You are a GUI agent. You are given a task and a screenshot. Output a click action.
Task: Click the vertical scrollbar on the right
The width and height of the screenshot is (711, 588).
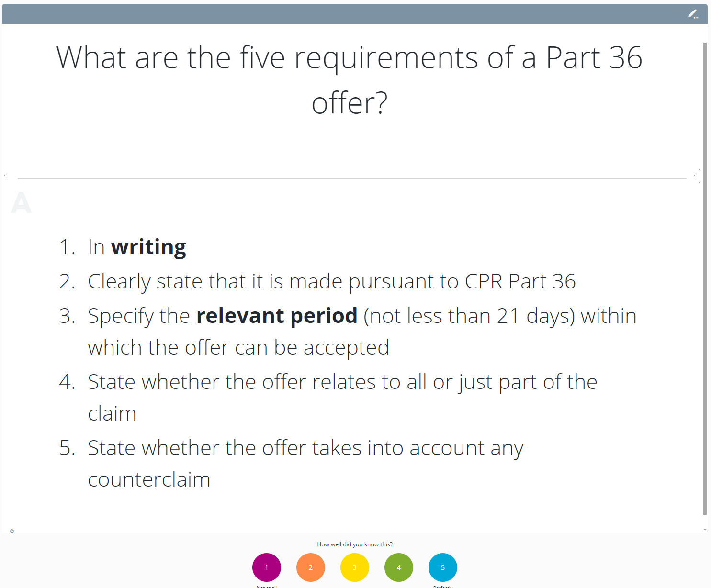(x=705, y=277)
